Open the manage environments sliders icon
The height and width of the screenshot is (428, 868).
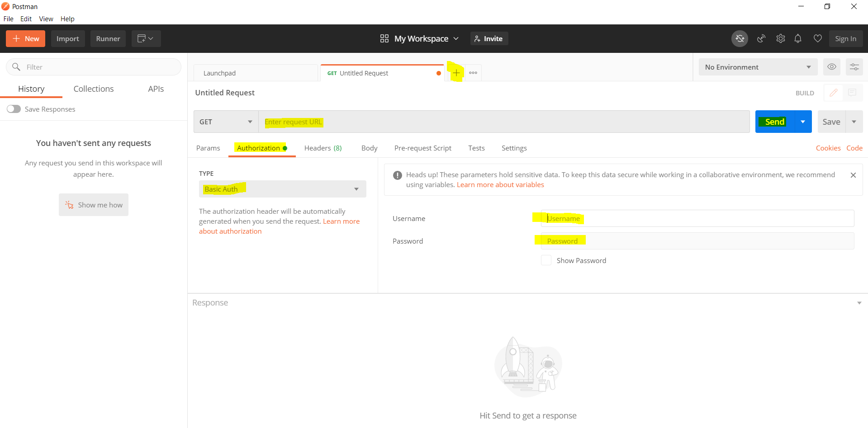point(854,67)
